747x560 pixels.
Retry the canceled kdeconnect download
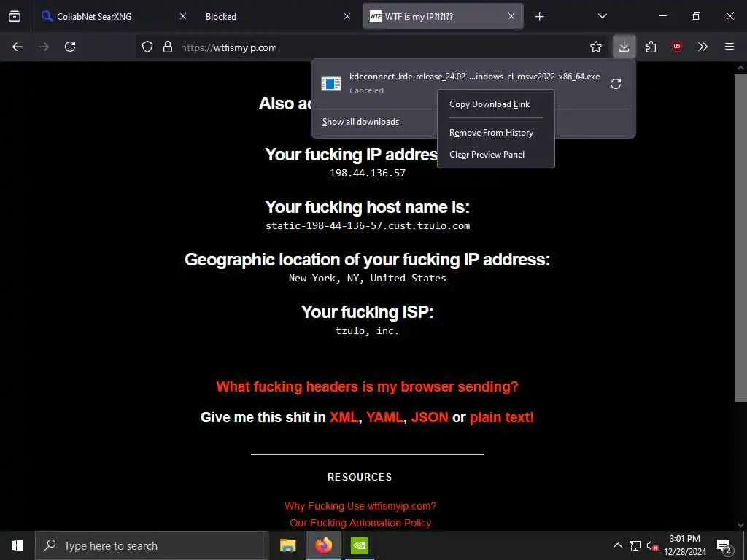click(x=616, y=84)
